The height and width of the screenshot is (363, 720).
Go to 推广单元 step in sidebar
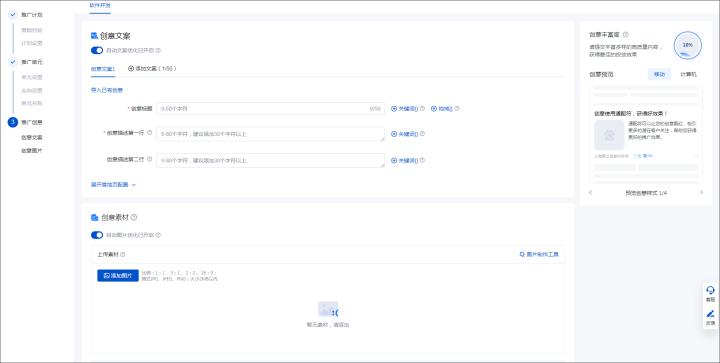(32, 62)
